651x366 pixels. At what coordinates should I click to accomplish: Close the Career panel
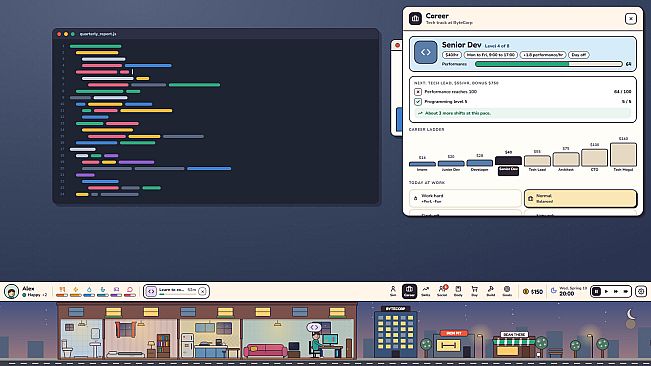(x=631, y=19)
